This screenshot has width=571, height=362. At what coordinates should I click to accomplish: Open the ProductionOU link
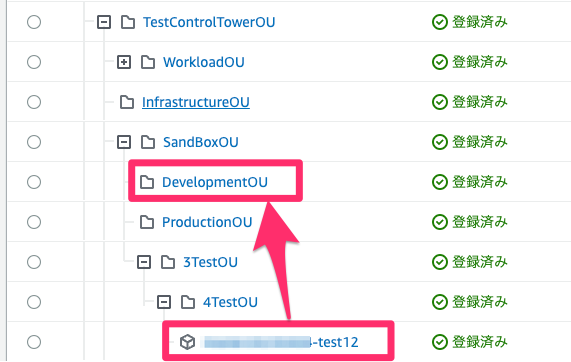[x=207, y=222]
